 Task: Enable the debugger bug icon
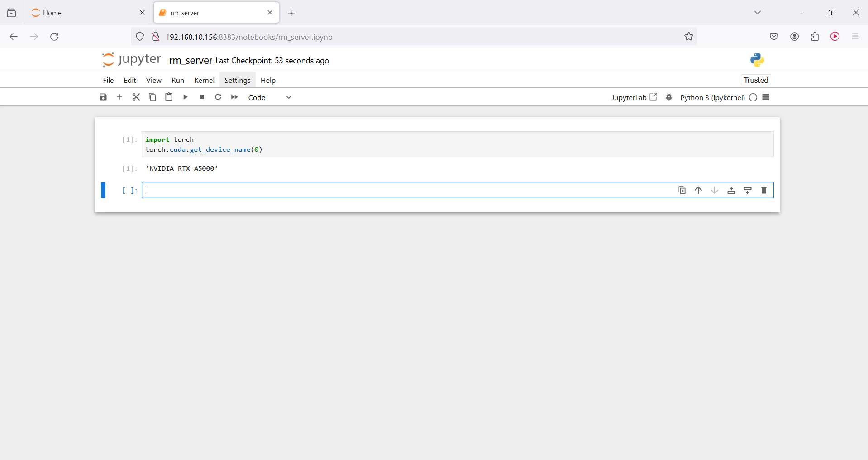click(669, 97)
